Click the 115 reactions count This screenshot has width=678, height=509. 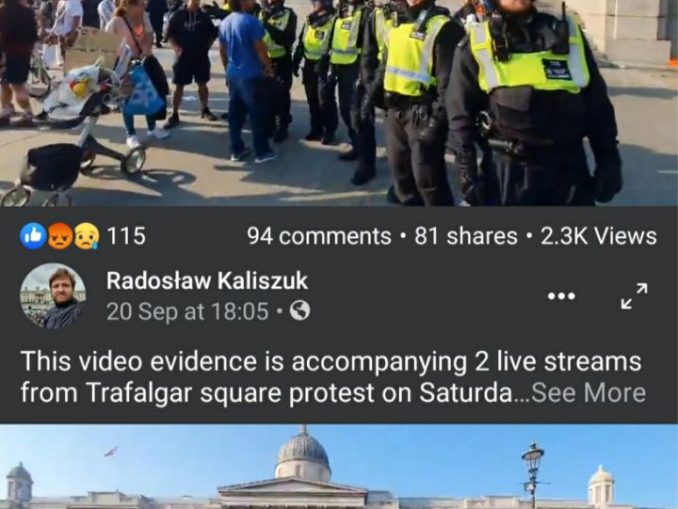(126, 236)
